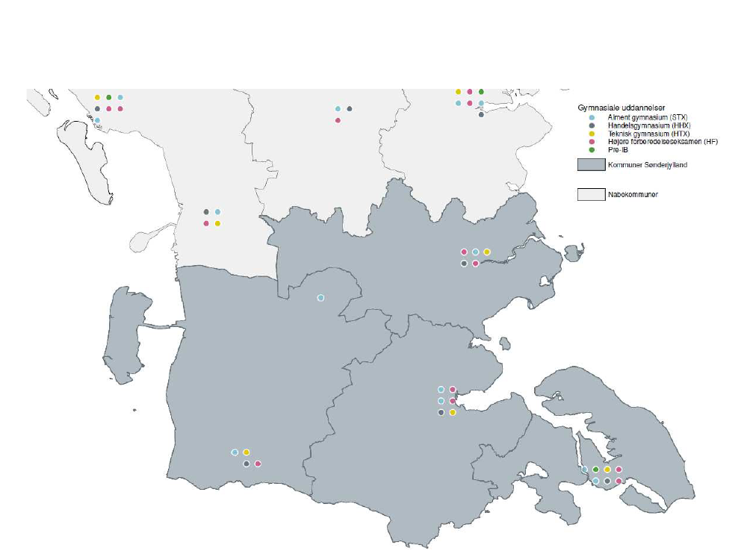Click the green Pre-IB dot in the legend
This screenshot has width=747, height=560.
(592, 150)
